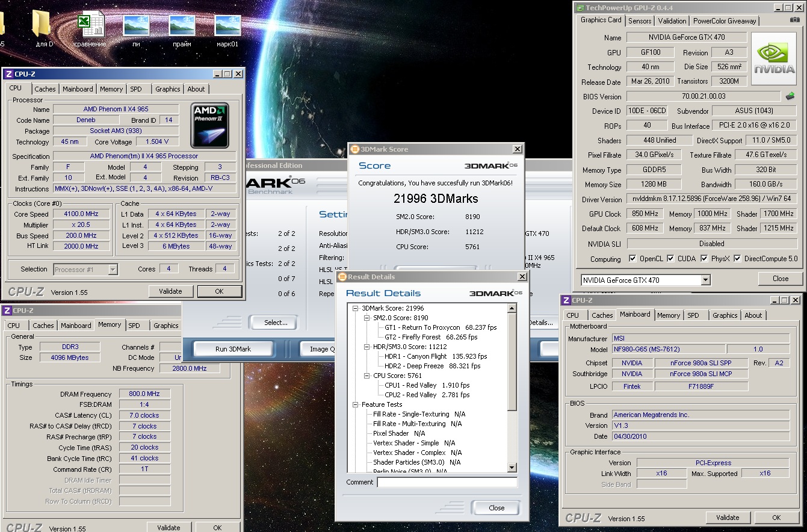Click inside the Comment input field
The width and height of the screenshot is (807, 532).
point(447,482)
